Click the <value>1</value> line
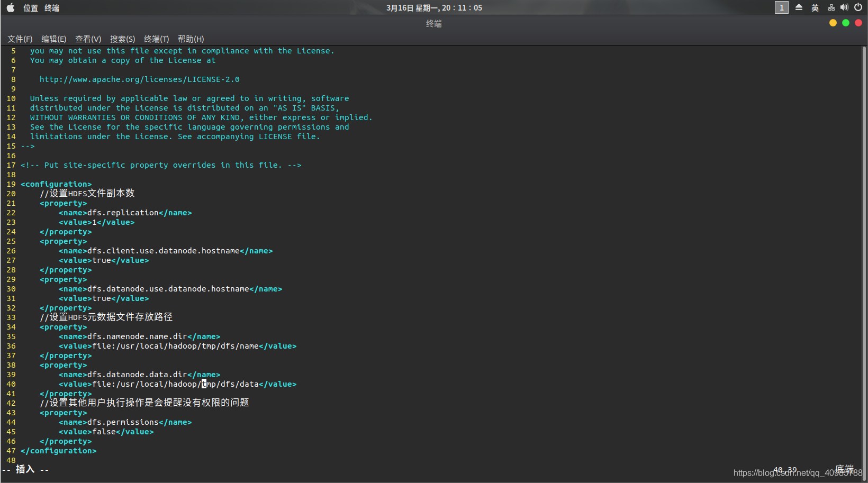The height and width of the screenshot is (483, 868). pyautogui.click(x=97, y=222)
